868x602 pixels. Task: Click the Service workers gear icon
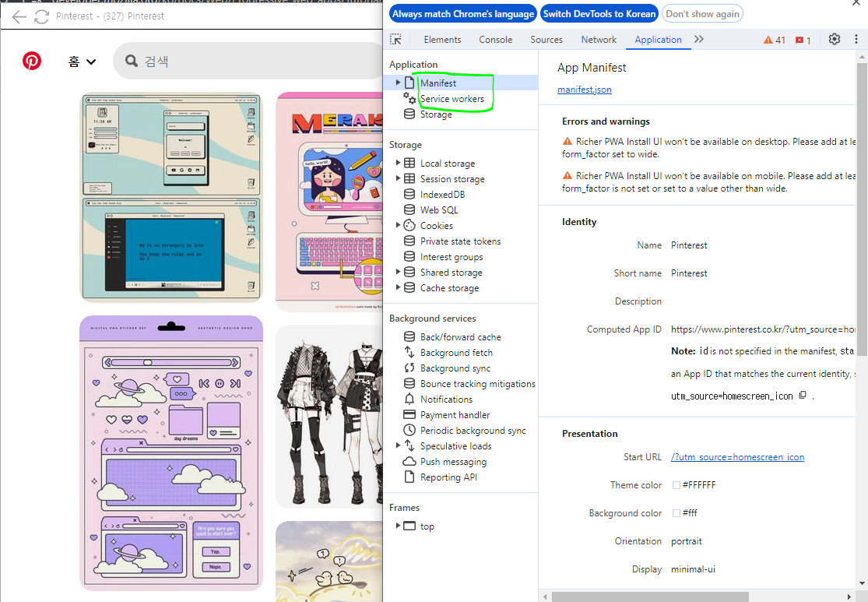click(409, 98)
